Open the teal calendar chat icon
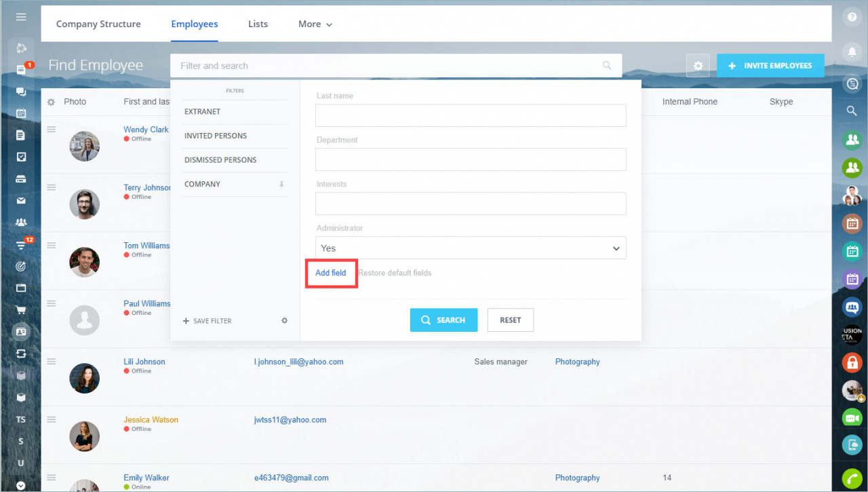The height and width of the screenshot is (492, 868). click(x=852, y=250)
